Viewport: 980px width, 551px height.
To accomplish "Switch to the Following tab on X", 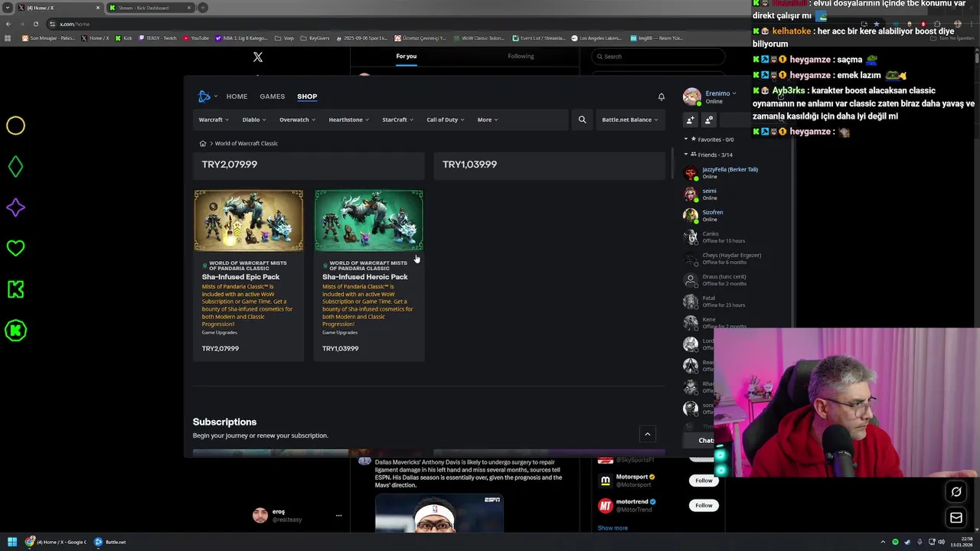I will 521,56.
